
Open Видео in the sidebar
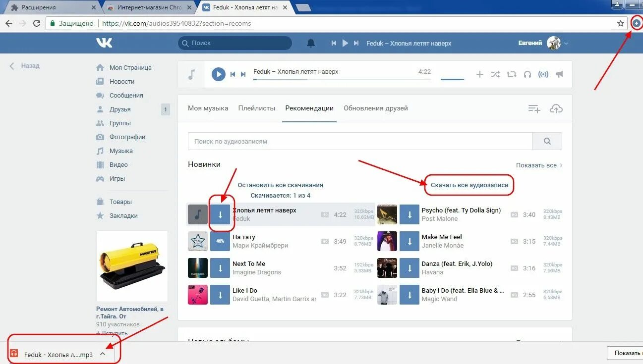coord(118,165)
